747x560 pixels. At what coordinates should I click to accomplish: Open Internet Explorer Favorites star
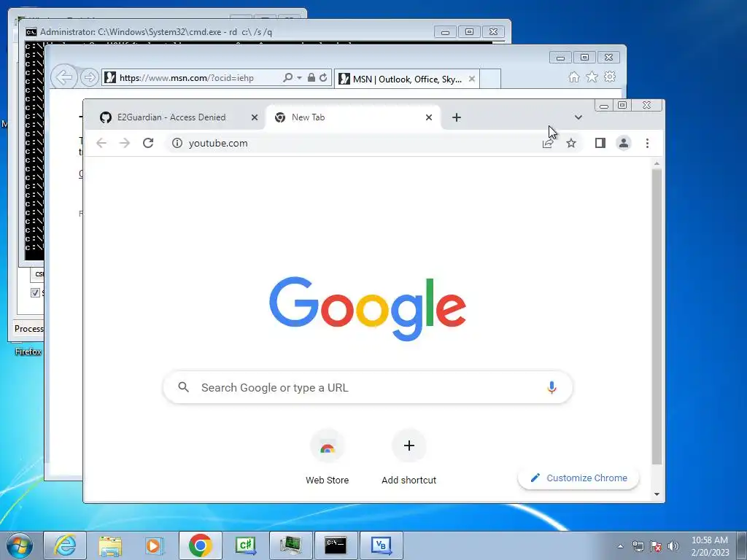click(x=592, y=77)
